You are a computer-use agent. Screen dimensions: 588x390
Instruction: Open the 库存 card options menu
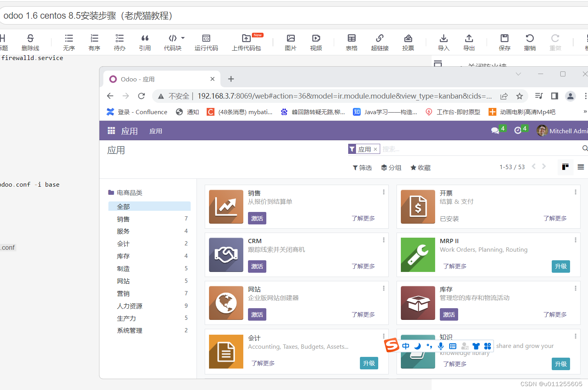(x=576, y=288)
